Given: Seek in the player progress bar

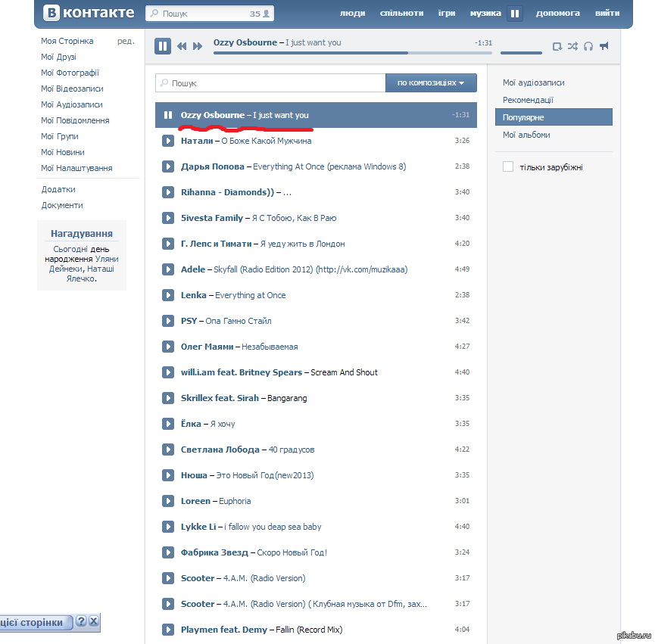Looking at the screenshot, I should [x=353, y=53].
